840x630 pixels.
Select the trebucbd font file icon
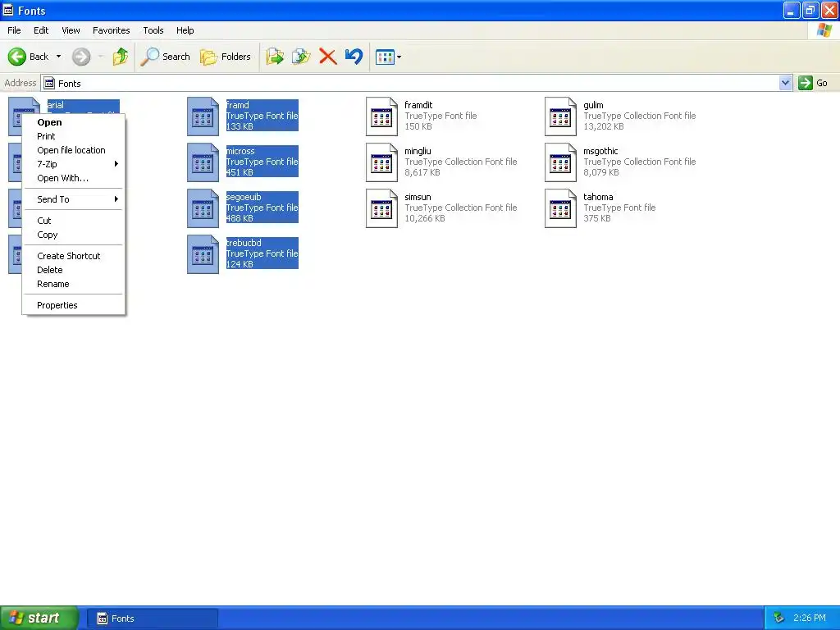203,254
